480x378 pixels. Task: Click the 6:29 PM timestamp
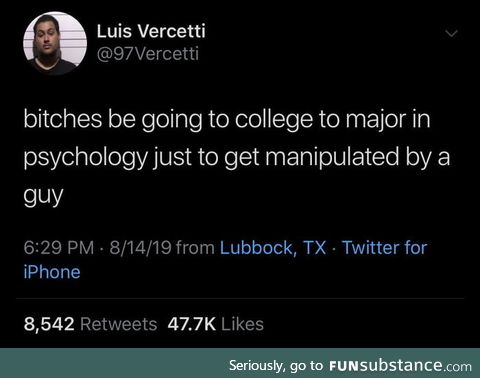tap(59, 248)
